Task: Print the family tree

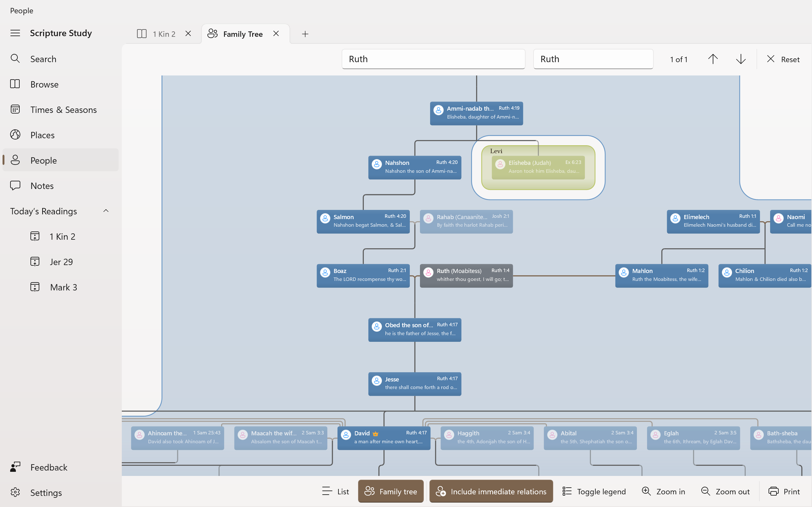Action: (x=784, y=491)
